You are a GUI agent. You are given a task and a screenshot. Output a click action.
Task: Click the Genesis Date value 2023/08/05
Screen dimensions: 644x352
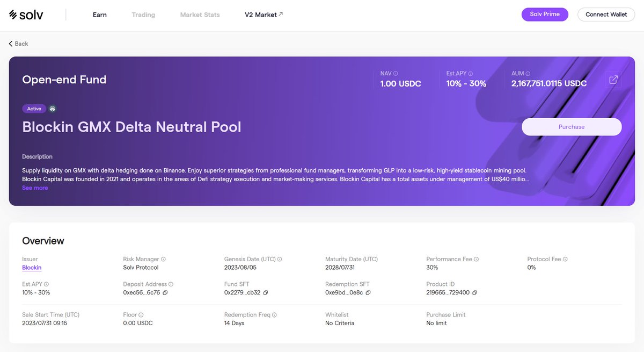tap(240, 268)
